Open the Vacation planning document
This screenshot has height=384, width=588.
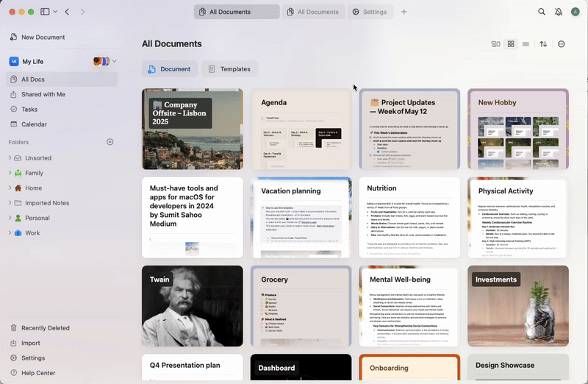(301, 218)
